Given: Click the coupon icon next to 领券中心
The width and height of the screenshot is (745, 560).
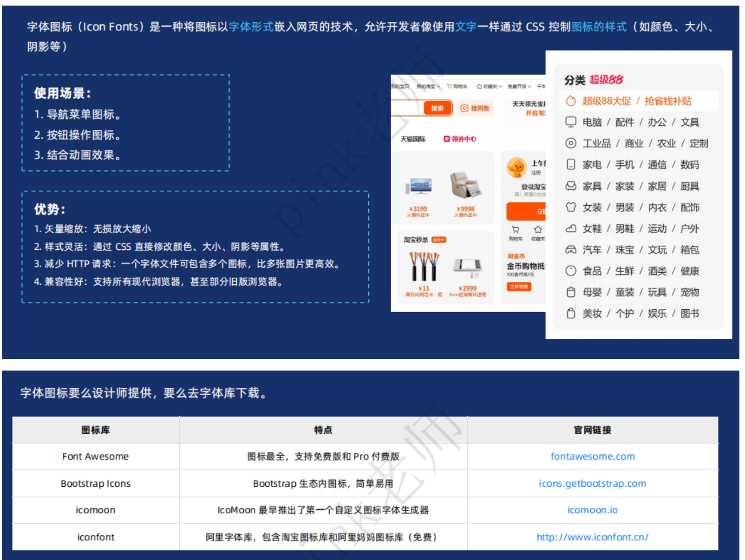Looking at the screenshot, I should (447, 139).
